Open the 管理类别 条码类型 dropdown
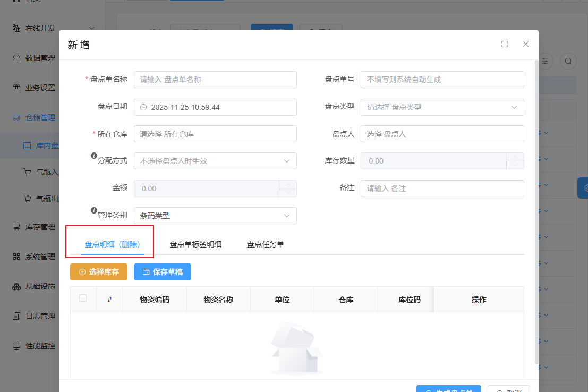Image resolution: width=588 pixels, height=392 pixels. point(215,216)
